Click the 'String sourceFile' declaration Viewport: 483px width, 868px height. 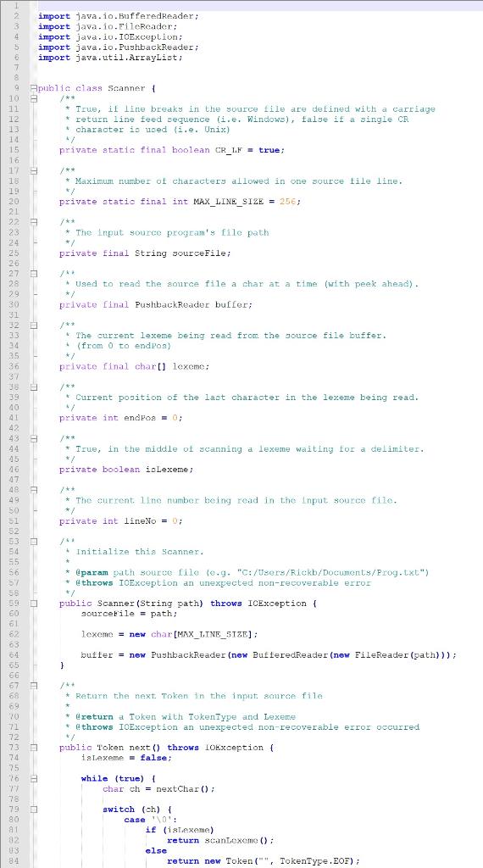pyautogui.click(x=145, y=253)
